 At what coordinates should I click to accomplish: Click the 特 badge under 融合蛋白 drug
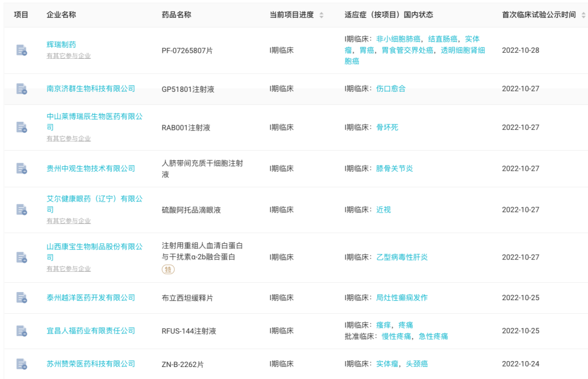click(x=168, y=270)
